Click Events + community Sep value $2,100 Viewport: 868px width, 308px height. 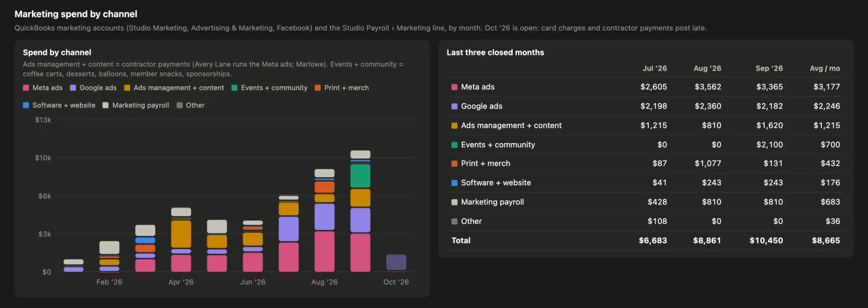[x=770, y=145]
